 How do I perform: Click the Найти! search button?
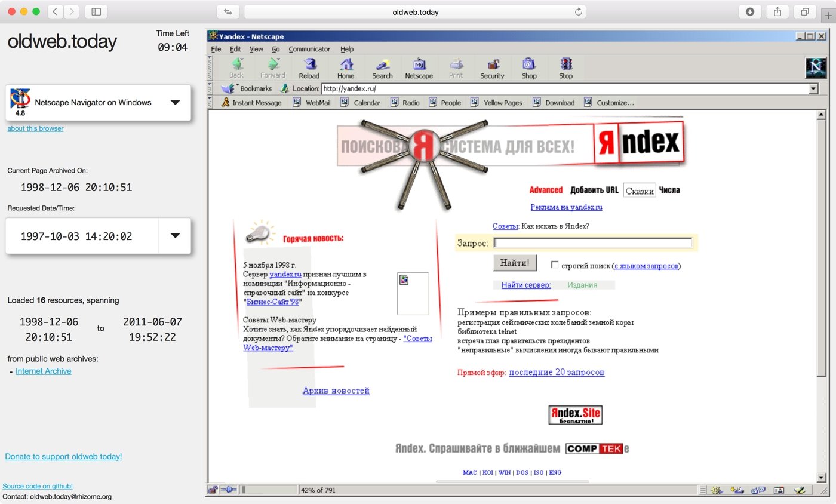pyautogui.click(x=515, y=263)
